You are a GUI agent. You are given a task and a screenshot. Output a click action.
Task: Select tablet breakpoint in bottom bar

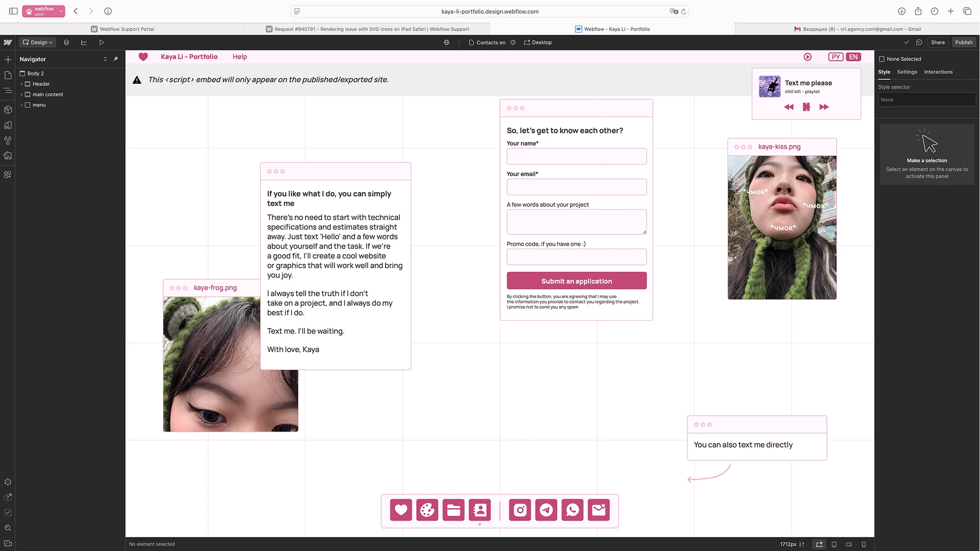[x=834, y=544]
